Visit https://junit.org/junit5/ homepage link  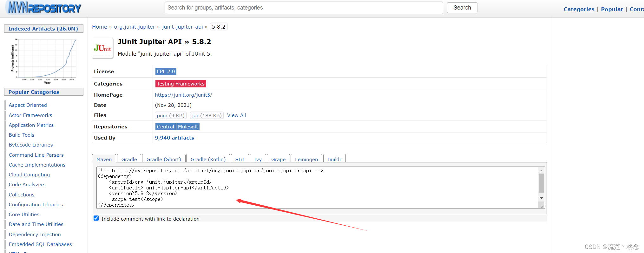tap(184, 95)
